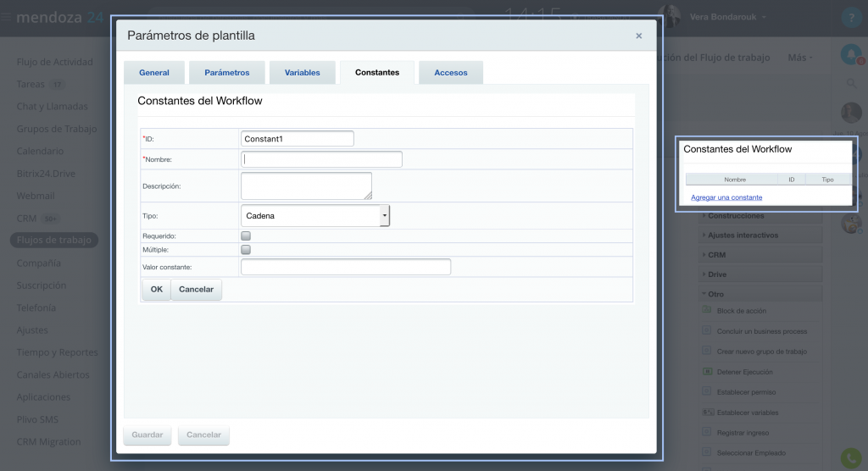Image resolution: width=868 pixels, height=471 pixels.
Task: Enable the Requerido checkbox
Action: pyautogui.click(x=246, y=235)
